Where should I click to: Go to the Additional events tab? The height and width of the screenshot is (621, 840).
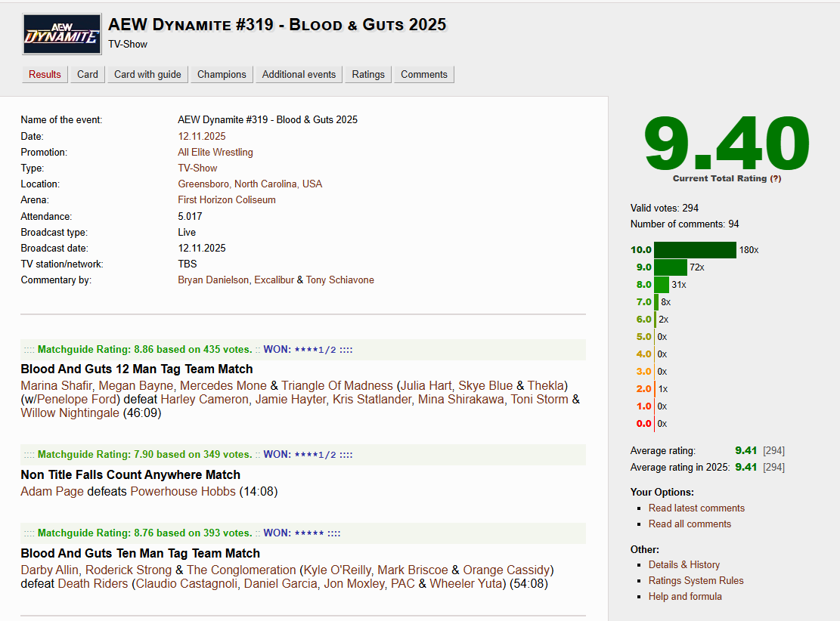(x=299, y=74)
